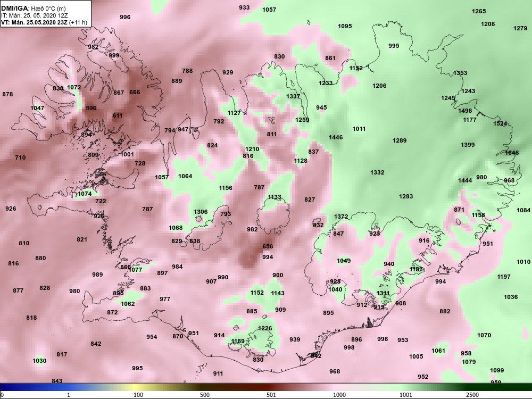Click the 'IT: Mán. 25. 05. 2020 12Z' line
532x399 pixels.
click(x=34, y=15)
